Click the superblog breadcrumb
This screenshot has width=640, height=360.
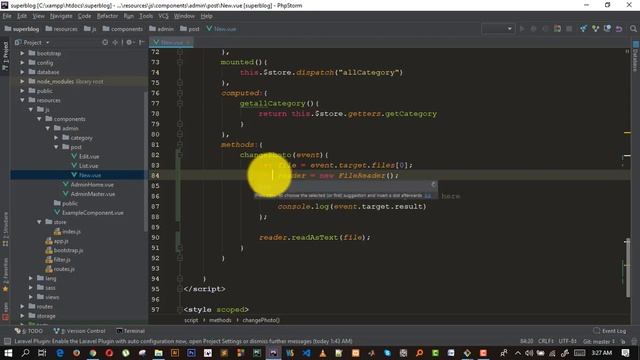(x=22, y=29)
